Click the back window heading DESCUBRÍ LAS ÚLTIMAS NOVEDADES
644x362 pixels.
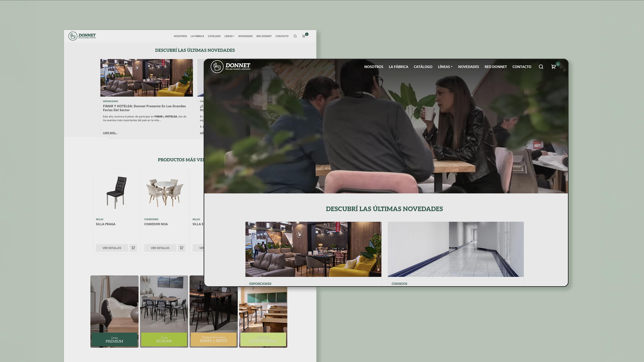pos(195,50)
